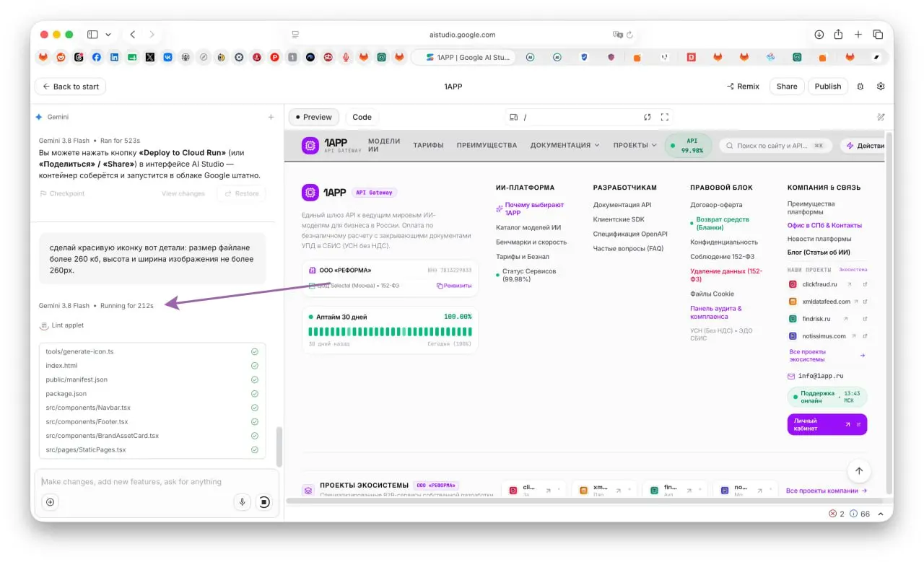Click the aistudio.google.com address bar
The width and height of the screenshot is (924, 562).
[x=462, y=35]
